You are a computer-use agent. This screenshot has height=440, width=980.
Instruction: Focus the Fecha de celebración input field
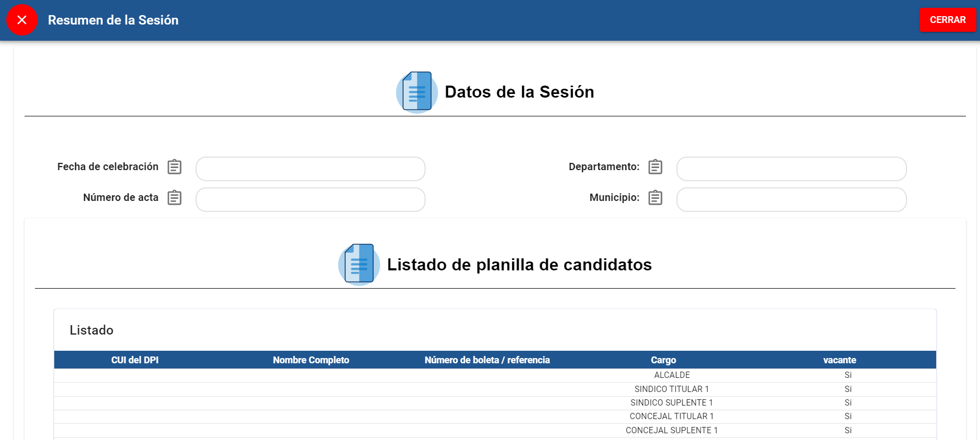[x=310, y=169]
